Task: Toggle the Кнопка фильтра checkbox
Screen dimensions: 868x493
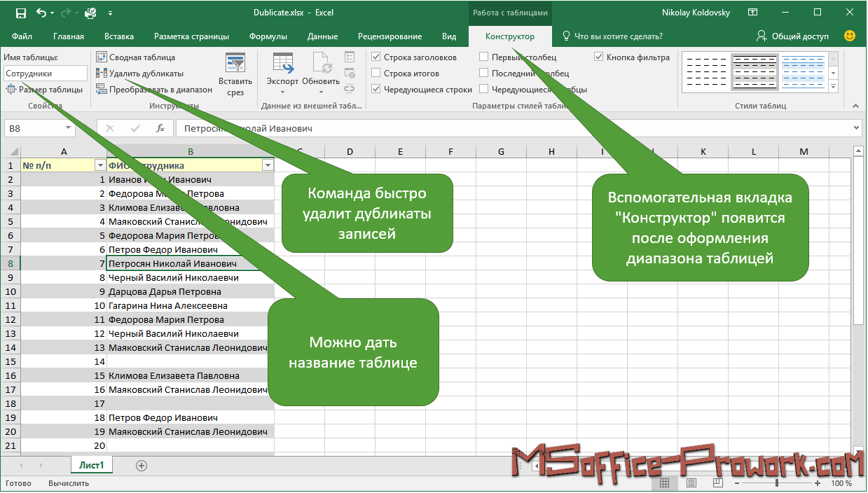Action: (x=599, y=57)
